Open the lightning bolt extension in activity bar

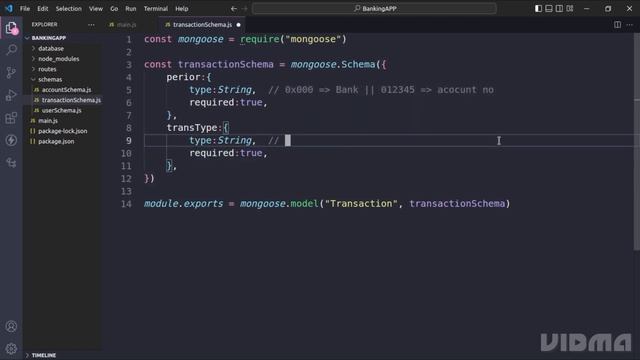pyautogui.click(x=11, y=140)
